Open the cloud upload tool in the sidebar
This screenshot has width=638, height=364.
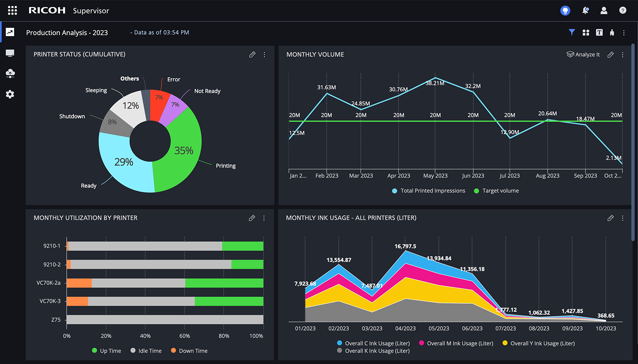point(10,73)
